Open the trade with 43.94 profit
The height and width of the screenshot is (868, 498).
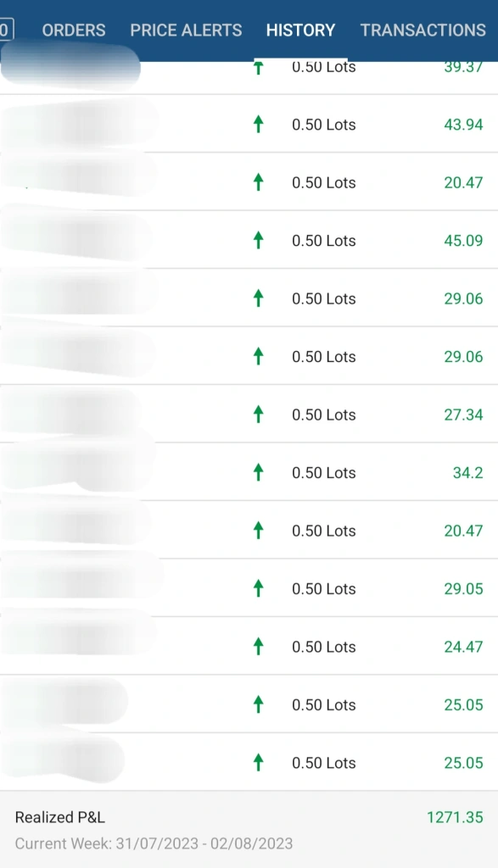(249, 124)
